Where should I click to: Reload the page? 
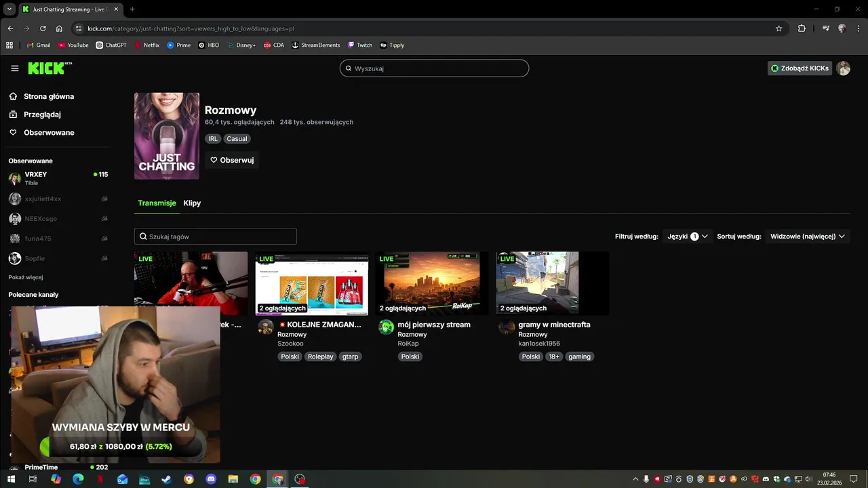coord(43,28)
